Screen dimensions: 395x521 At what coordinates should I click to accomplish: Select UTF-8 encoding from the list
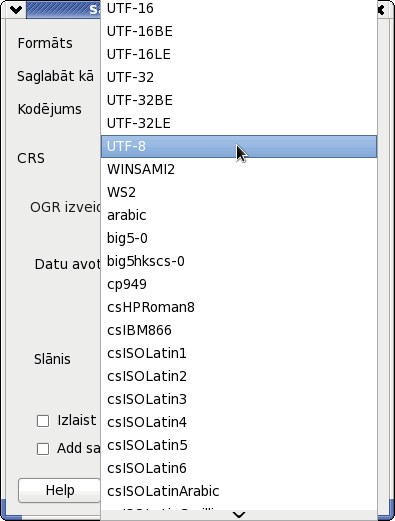[239, 146]
